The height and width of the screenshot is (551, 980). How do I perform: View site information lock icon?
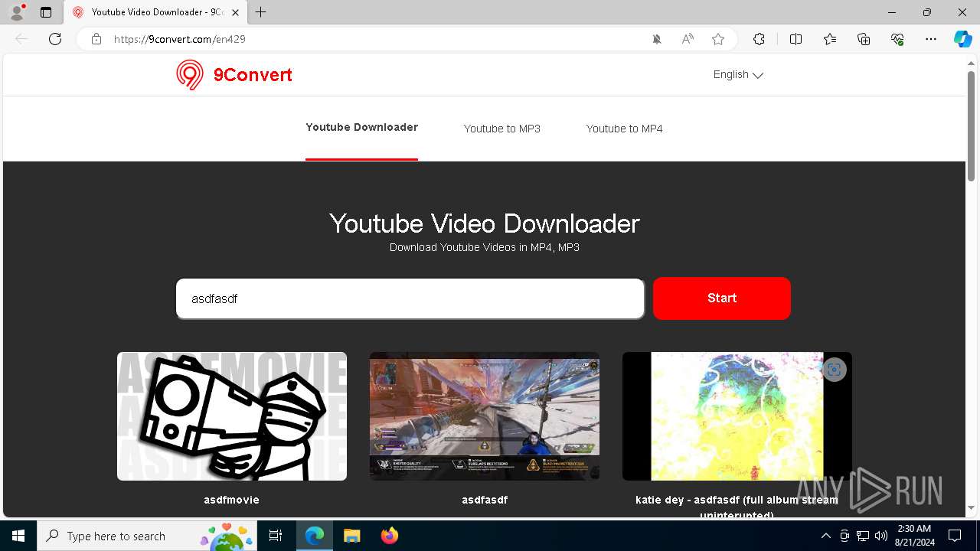point(96,39)
